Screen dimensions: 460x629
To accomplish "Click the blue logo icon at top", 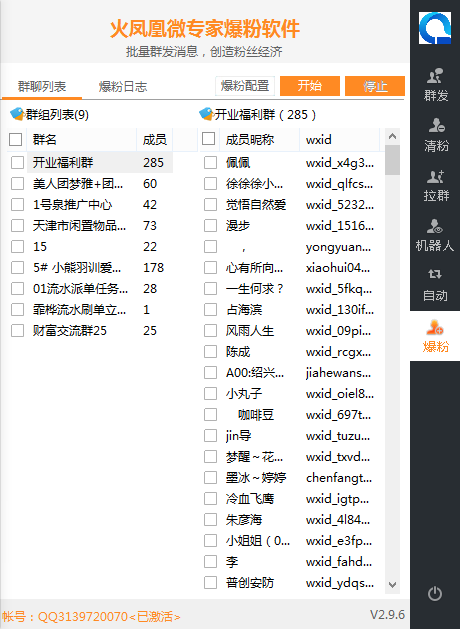I will (435, 28).
